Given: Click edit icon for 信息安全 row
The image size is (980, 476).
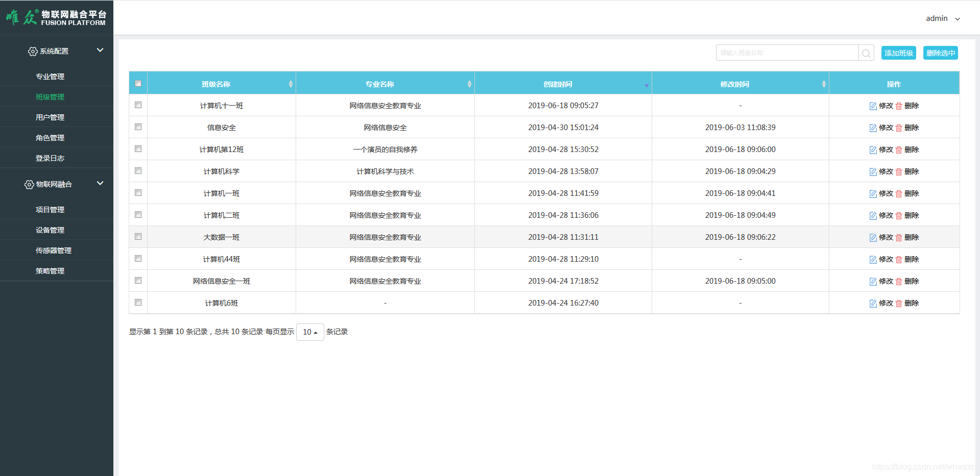Looking at the screenshot, I should [873, 128].
